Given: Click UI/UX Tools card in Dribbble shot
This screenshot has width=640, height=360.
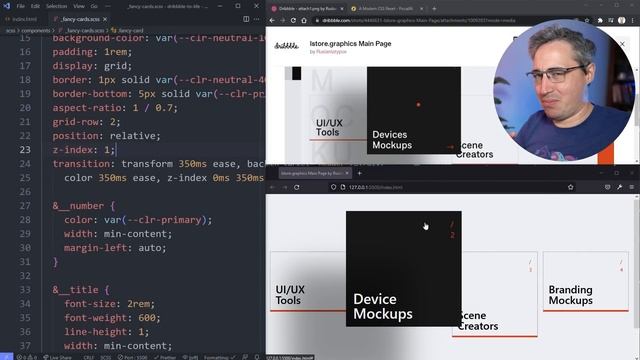Looking at the screenshot, I should (x=338, y=118).
